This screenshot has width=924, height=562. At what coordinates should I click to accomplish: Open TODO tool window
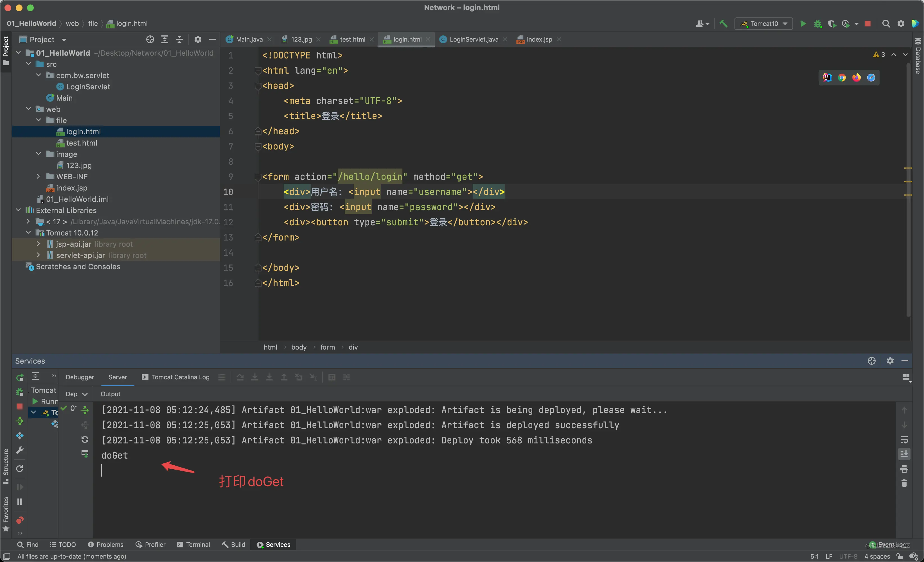[63, 545]
